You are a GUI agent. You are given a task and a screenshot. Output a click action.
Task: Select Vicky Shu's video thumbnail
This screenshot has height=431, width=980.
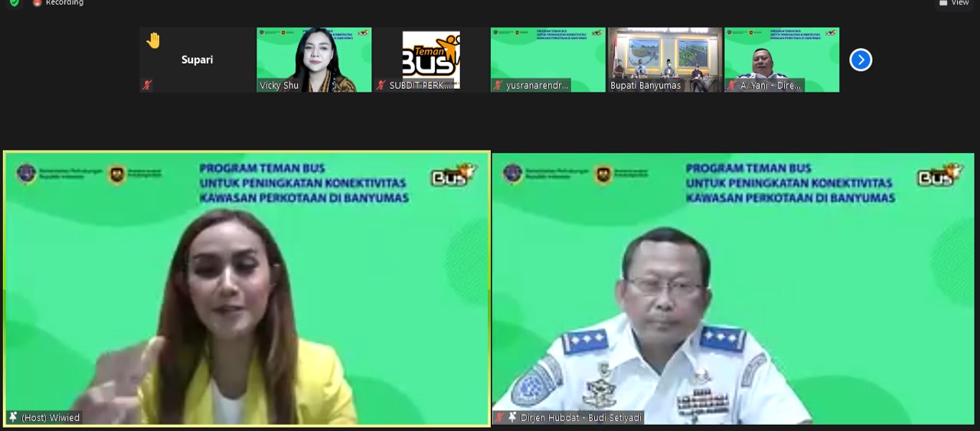tap(314, 60)
